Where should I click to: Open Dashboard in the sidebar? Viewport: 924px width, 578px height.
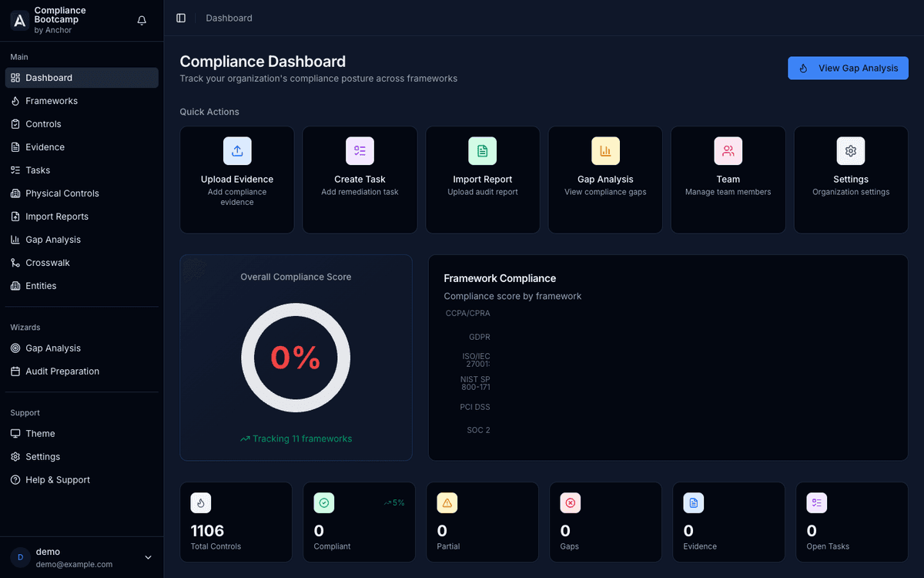(x=82, y=78)
